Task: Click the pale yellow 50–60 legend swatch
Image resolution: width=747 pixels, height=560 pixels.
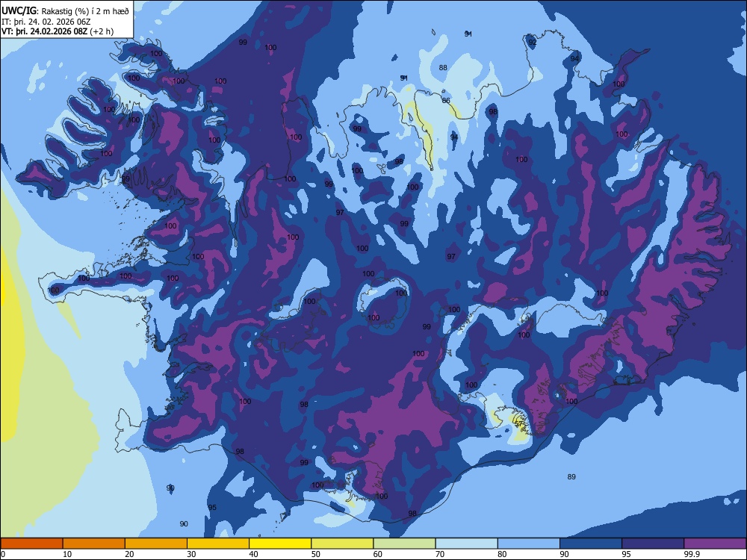Action: [342, 544]
